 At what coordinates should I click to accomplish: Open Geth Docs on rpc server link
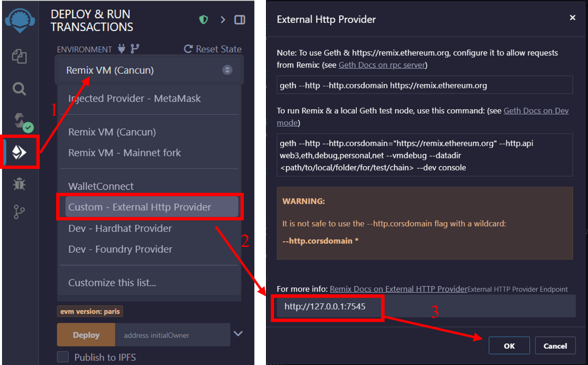pos(382,65)
